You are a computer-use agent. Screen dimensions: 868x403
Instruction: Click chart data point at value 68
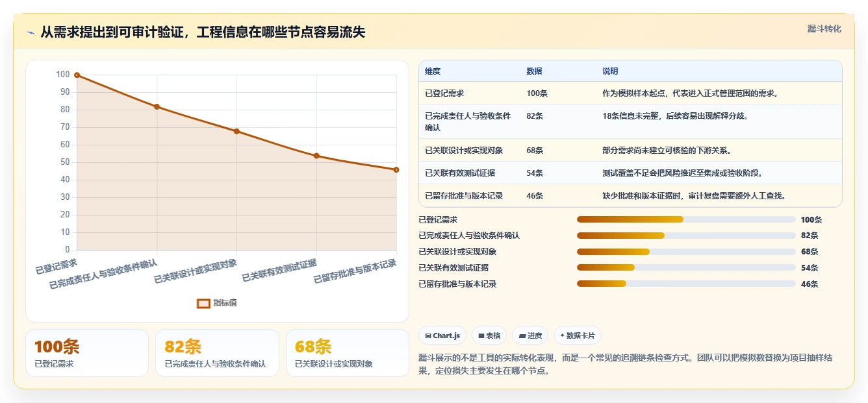click(236, 131)
